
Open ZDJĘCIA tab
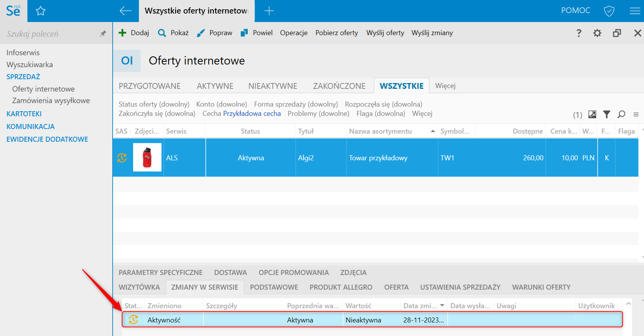[353, 272]
